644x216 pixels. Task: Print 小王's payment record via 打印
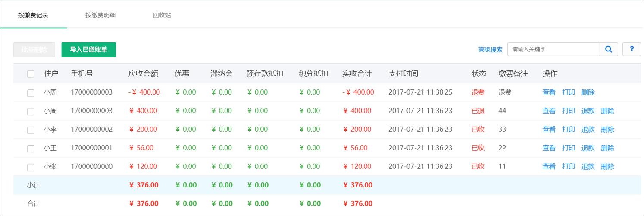pos(569,148)
